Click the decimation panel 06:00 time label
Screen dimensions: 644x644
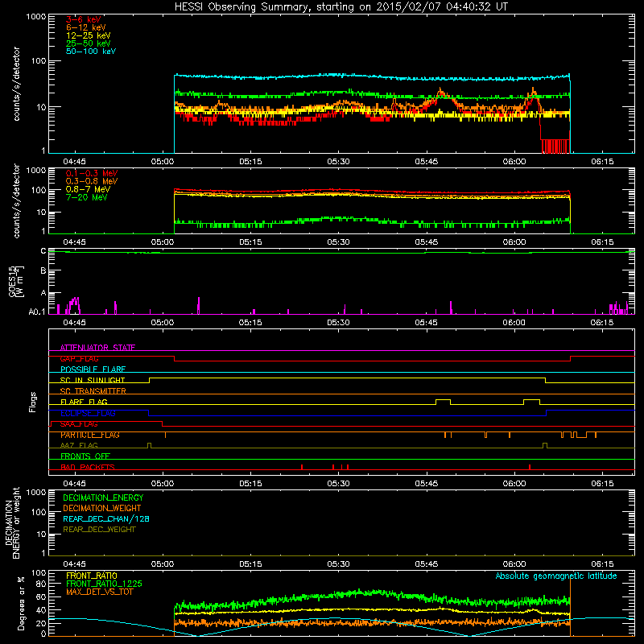(x=514, y=564)
